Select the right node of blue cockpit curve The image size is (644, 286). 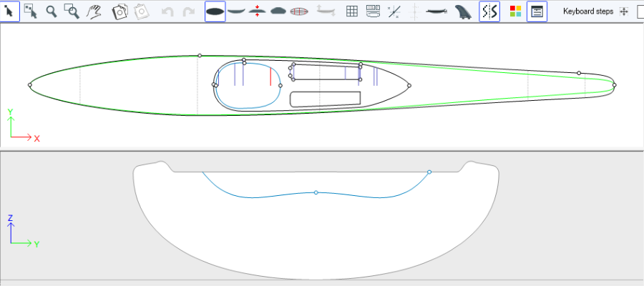pos(280,85)
